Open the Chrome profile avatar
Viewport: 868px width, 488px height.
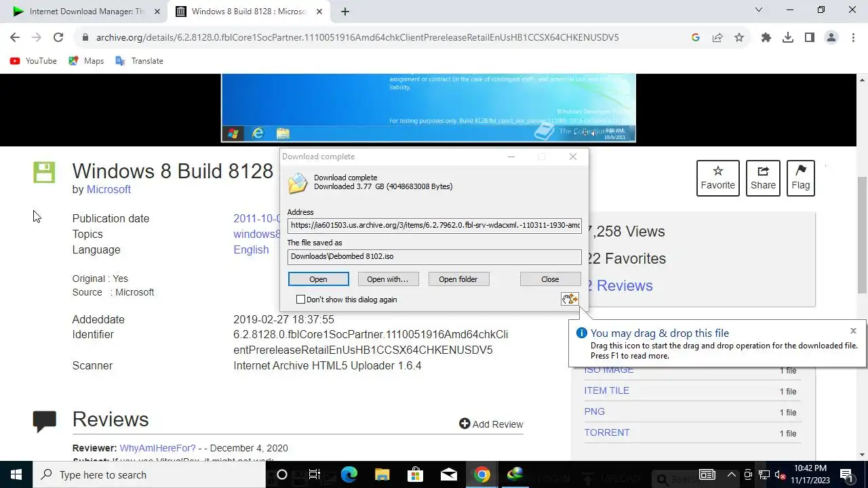pyautogui.click(x=831, y=37)
